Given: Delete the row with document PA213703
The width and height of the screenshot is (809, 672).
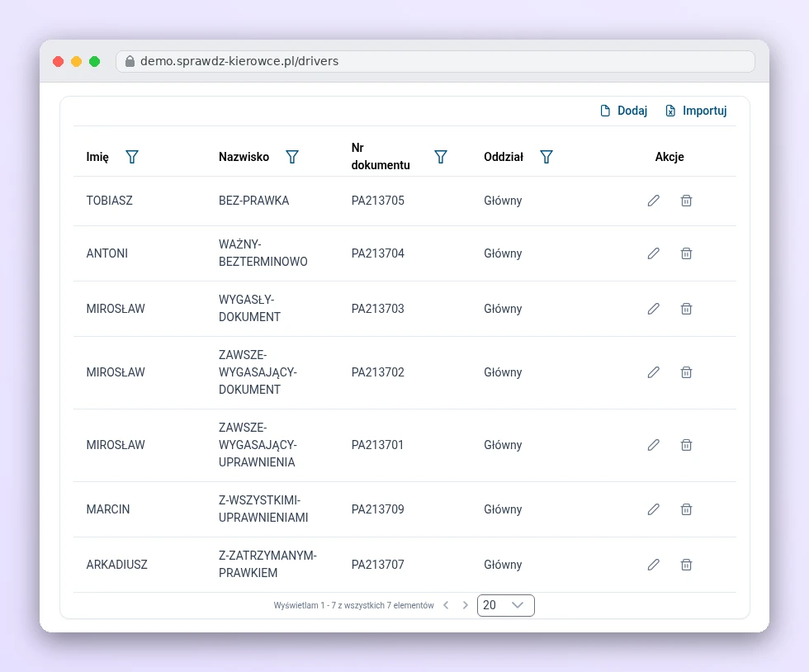Looking at the screenshot, I should point(686,309).
